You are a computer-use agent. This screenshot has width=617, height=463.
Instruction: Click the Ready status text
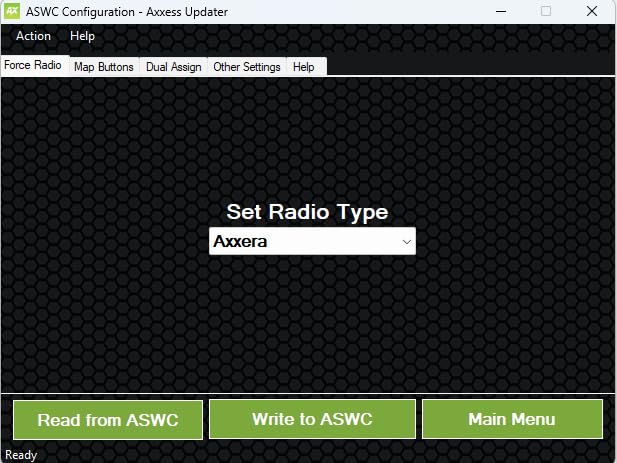point(21,455)
